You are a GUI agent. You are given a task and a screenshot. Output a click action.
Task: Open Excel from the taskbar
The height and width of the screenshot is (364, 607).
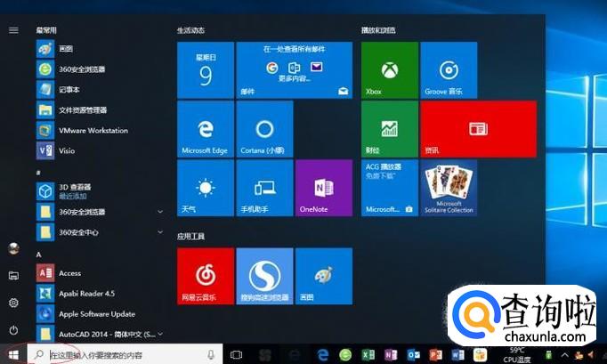tap(368, 355)
